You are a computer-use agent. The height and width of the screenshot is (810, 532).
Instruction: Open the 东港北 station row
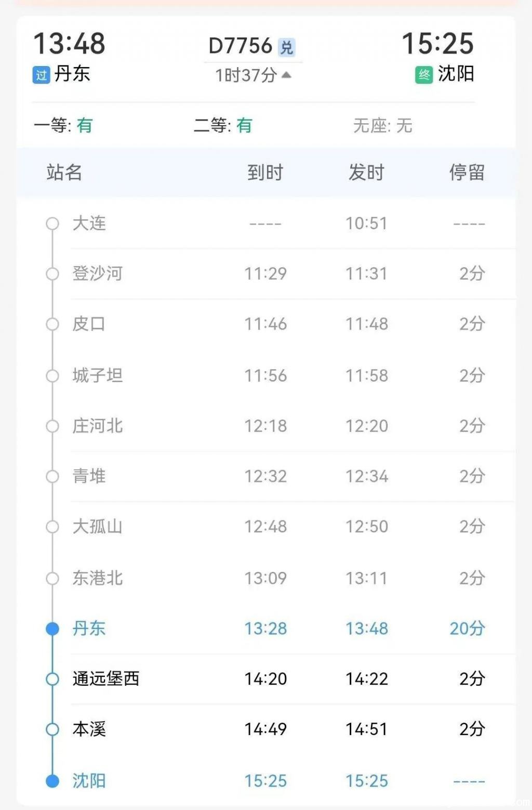point(266,578)
